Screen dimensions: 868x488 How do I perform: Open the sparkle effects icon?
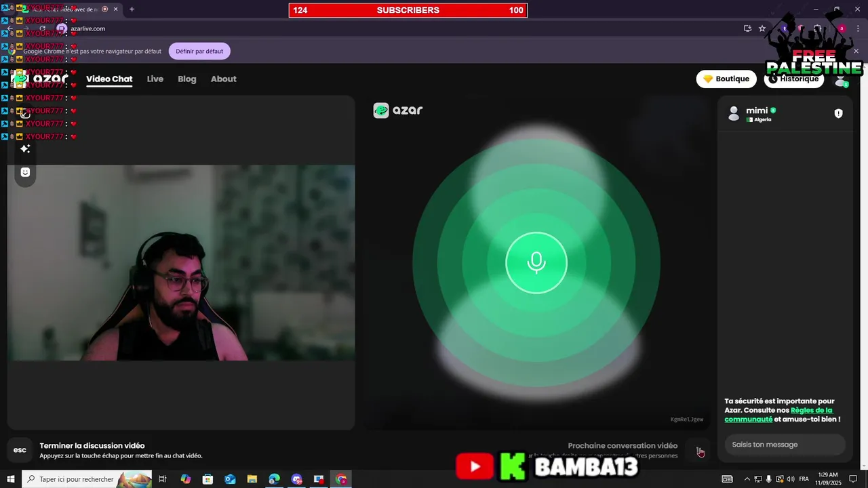click(25, 148)
